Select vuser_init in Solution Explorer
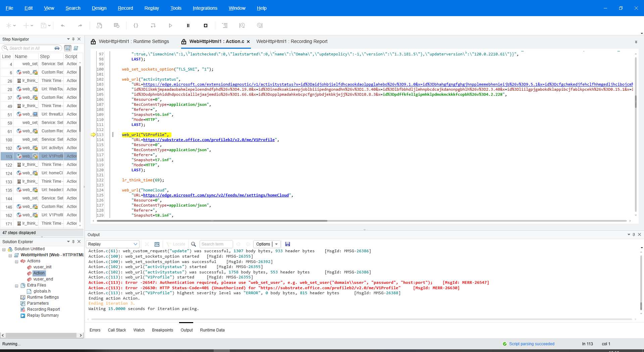The height and width of the screenshot is (352, 644). (x=42, y=267)
